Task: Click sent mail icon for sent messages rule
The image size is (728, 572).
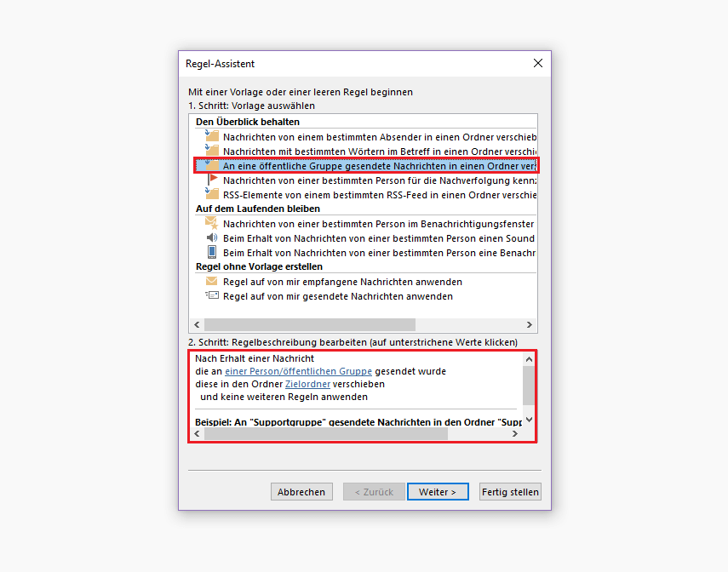Action: click(x=212, y=295)
